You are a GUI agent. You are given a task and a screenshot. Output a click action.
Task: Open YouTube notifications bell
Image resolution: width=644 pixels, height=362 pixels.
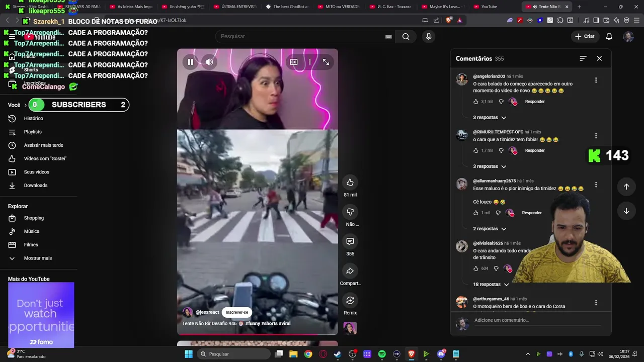click(x=609, y=36)
